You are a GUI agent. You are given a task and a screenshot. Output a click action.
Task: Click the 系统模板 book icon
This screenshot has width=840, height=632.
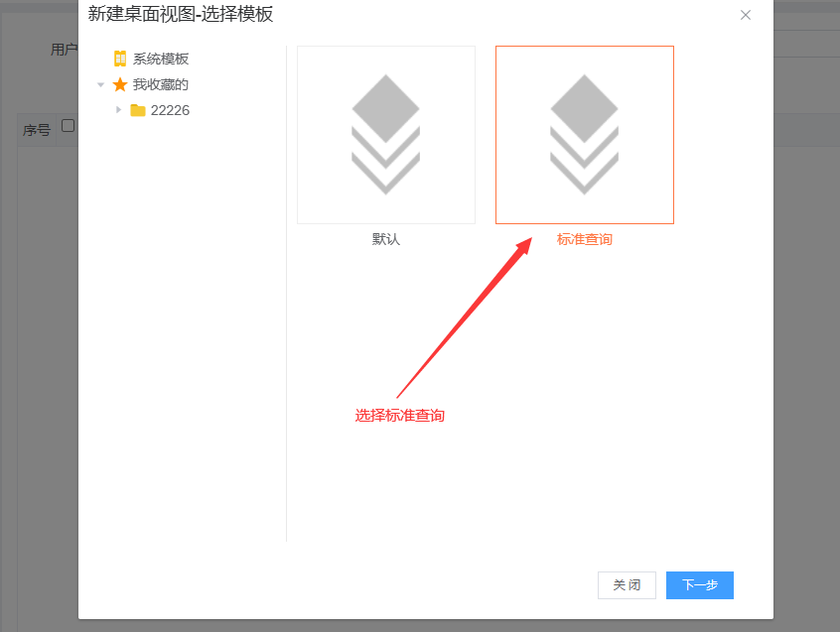click(120, 59)
